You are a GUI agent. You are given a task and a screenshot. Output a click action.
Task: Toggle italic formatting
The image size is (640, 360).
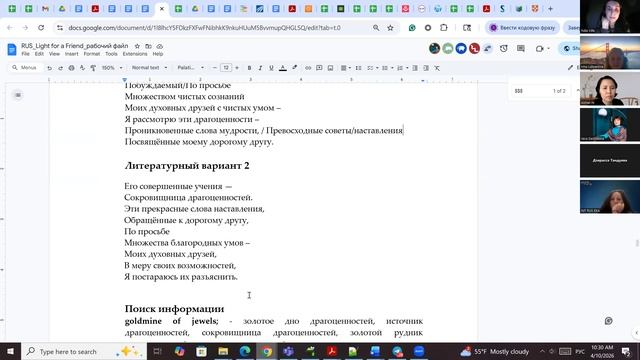[x=260, y=68]
